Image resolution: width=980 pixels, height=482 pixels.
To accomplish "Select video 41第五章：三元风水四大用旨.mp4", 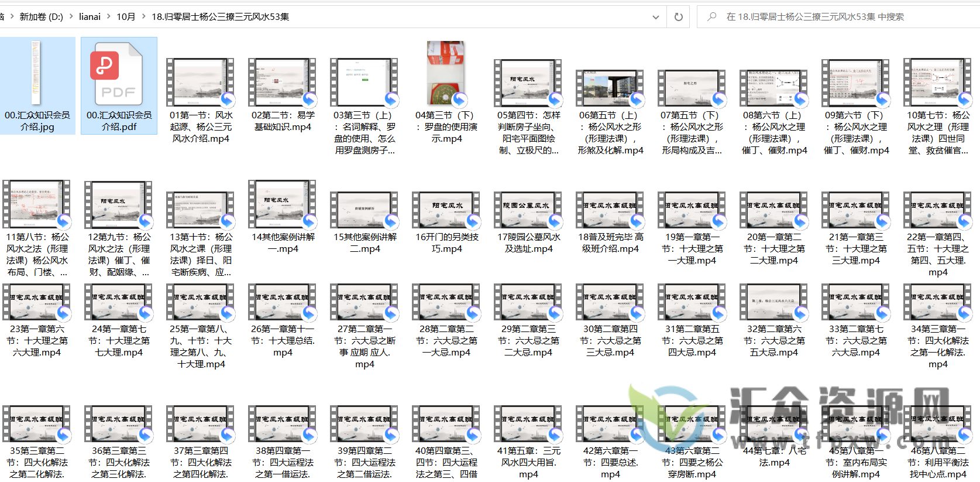I will [x=528, y=424].
